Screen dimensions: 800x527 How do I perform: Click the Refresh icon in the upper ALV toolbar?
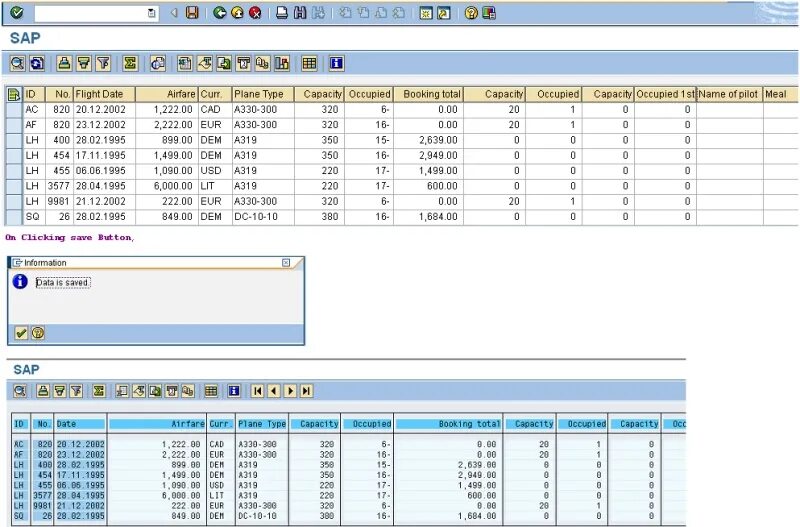click(37, 63)
